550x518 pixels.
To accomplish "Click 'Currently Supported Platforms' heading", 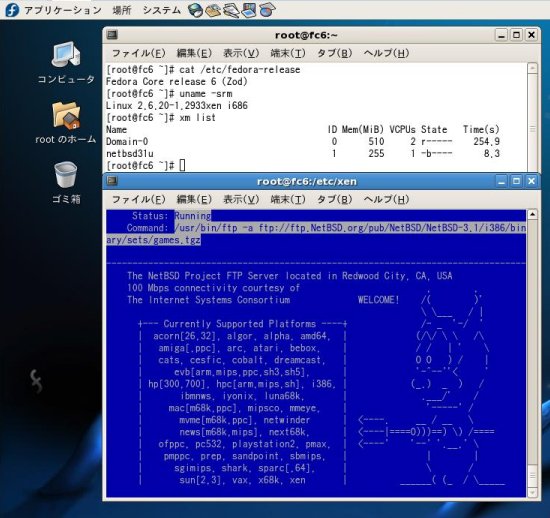I will (x=240, y=323).
